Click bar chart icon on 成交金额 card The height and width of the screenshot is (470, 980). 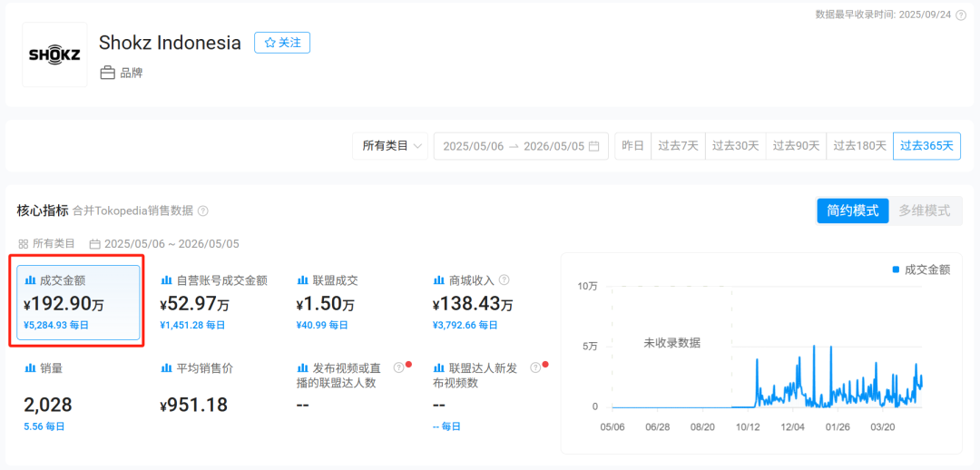pos(29,280)
